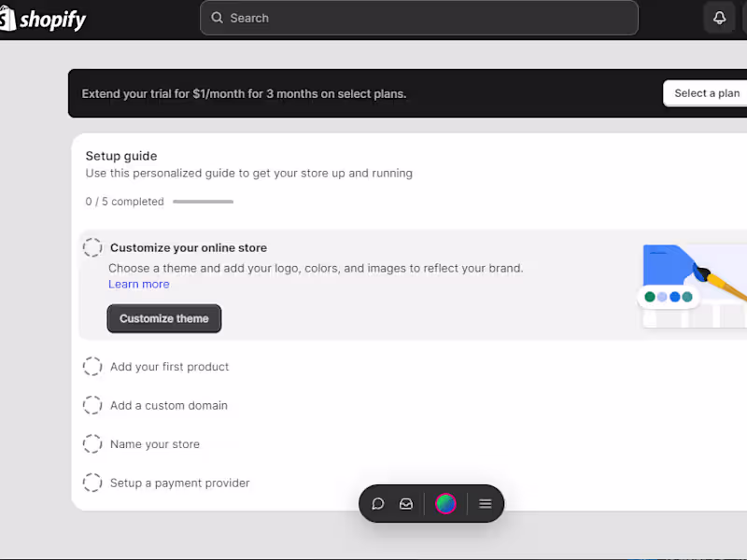The width and height of the screenshot is (747, 560).
Task: Click the magnifier icon in search bar
Action: [x=218, y=18]
